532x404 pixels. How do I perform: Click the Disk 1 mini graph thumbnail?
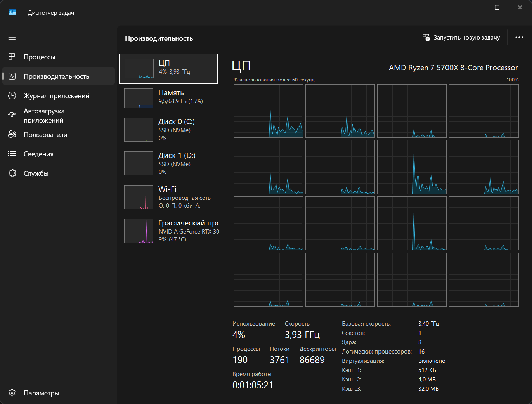(139, 163)
